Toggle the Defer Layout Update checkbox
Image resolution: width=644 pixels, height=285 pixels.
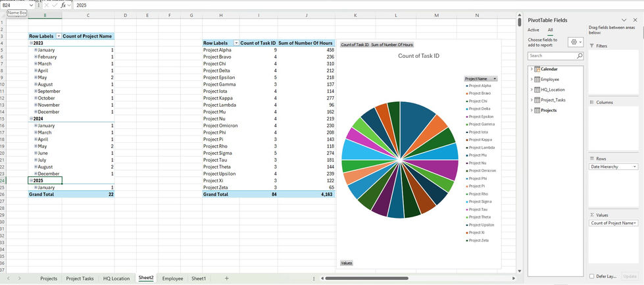pyautogui.click(x=591, y=276)
